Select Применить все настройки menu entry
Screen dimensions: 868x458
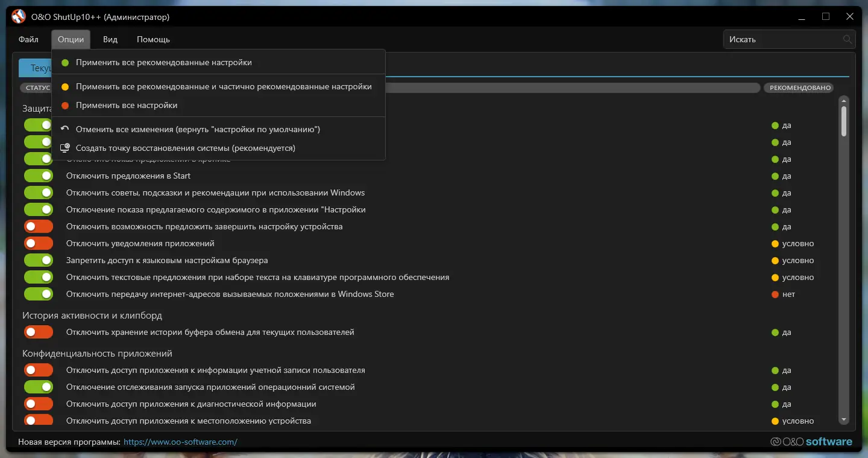[218, 106]
